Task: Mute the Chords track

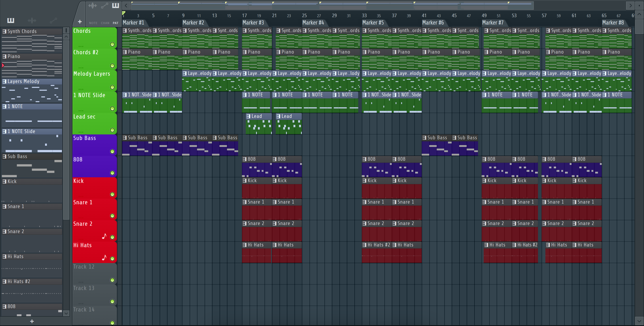Action: 112,44
